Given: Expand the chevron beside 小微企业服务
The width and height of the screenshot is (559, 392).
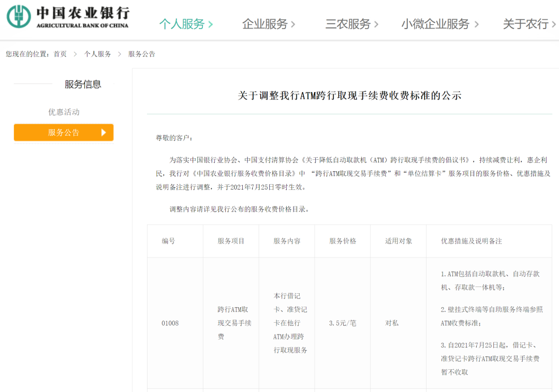Looking at the screenshot, I should click(x=477, y=25).
